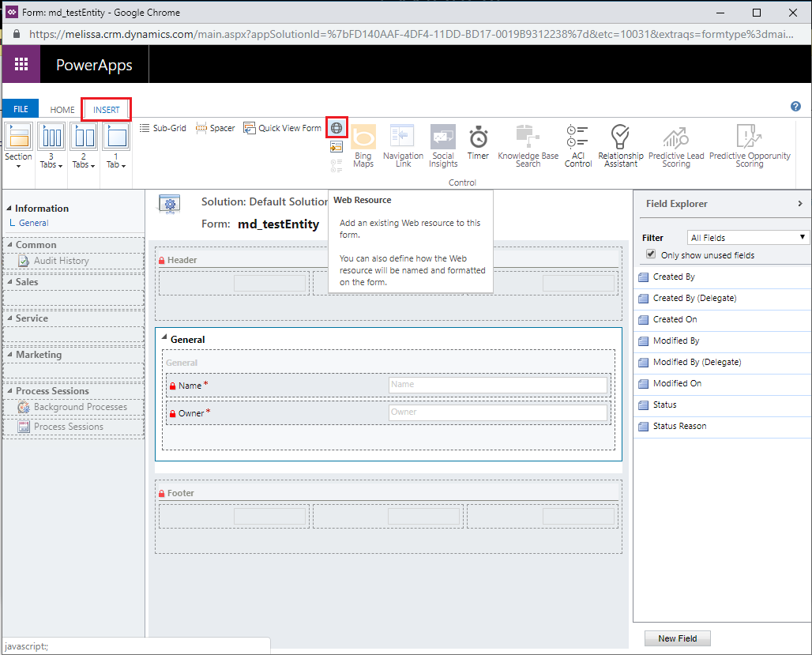
Task: Collapse the Sales navigation group
Action: pos(9,281)
